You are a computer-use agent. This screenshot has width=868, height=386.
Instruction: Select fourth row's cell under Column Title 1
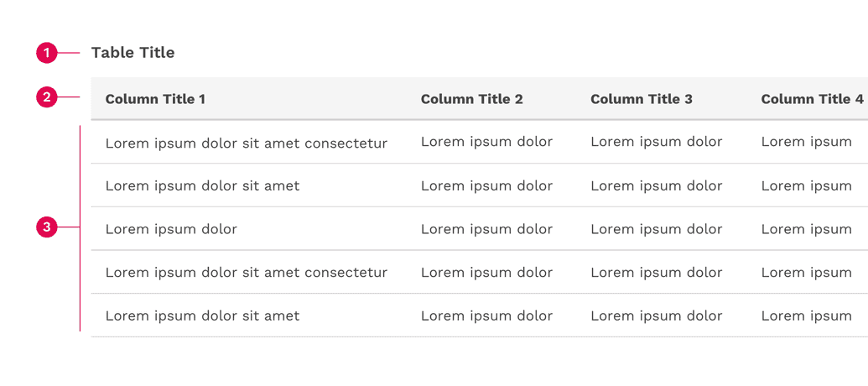coord(246,273)
